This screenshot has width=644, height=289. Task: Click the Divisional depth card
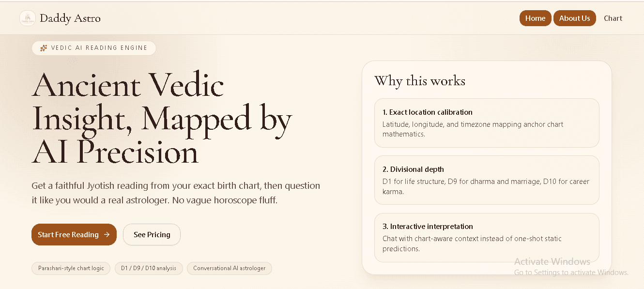tap(486, 180)
